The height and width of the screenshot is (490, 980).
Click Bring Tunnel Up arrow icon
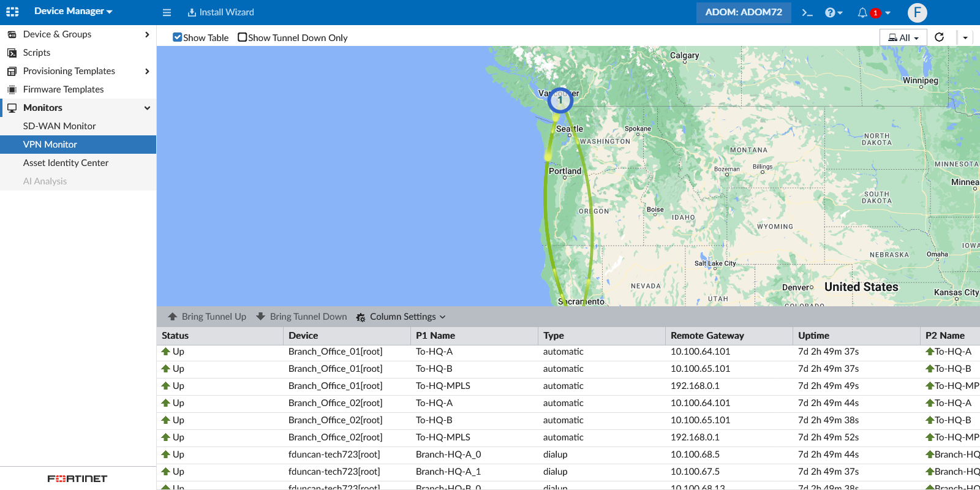click(x=173, y=317)
